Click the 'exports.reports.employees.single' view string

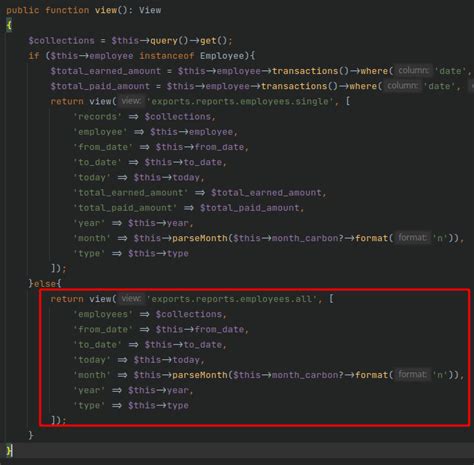(x=240, y=101)
